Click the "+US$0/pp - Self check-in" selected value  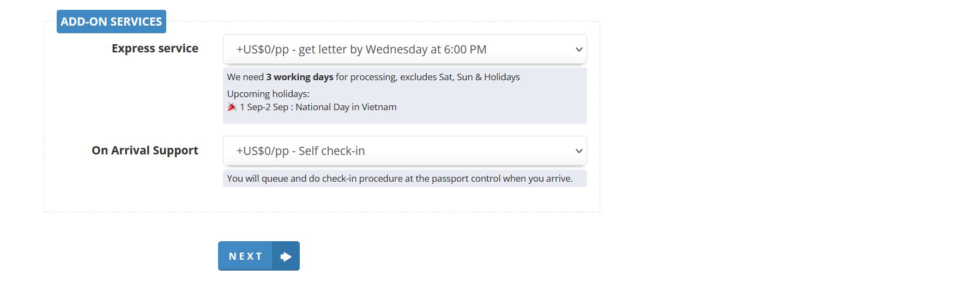300,151
